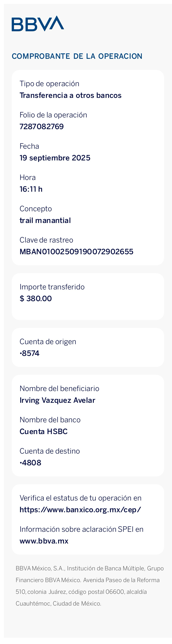Select the folio number 7287082769
Screen dimensions: 172x644
coord(42,127)
